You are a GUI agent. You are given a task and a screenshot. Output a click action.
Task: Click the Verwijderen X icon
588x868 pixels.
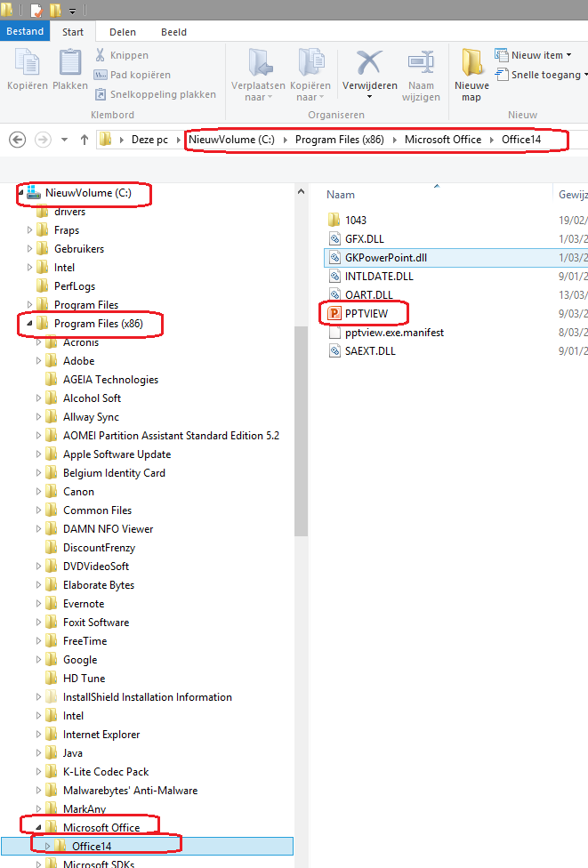(369, 62)
